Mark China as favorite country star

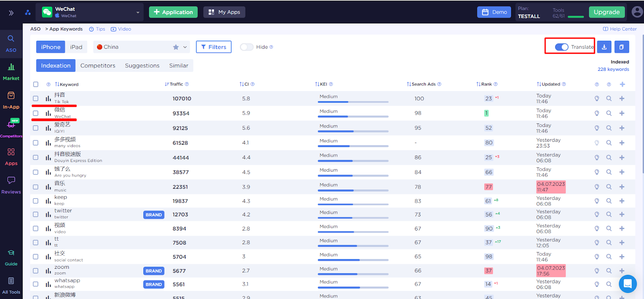click(x=176, y=47)
